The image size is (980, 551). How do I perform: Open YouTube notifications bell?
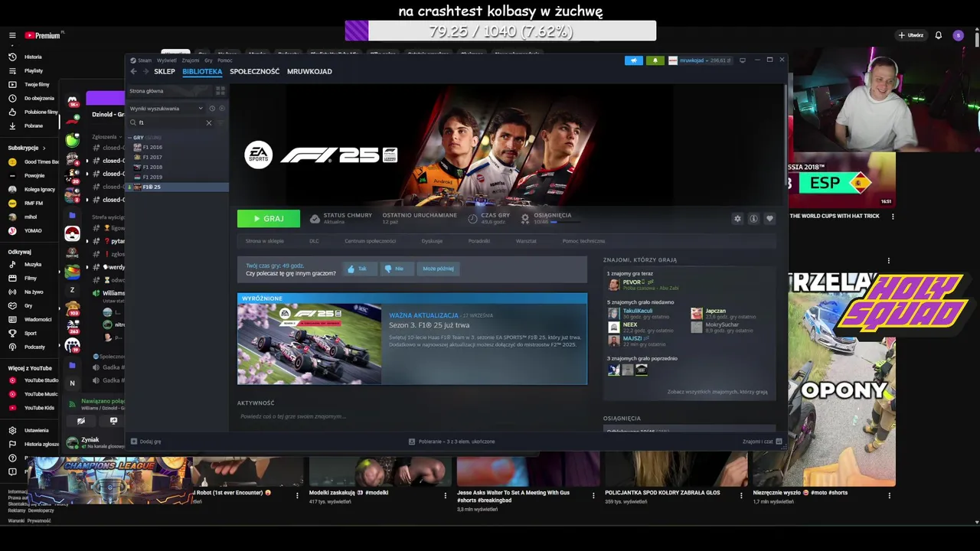[x=939, y=35]
